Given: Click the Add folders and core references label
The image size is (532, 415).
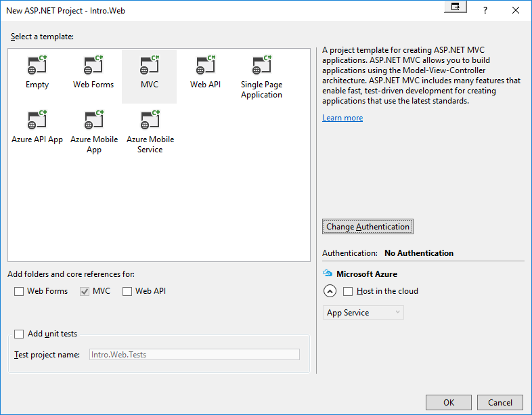Looking at the screenshot, I should point(71,274).
